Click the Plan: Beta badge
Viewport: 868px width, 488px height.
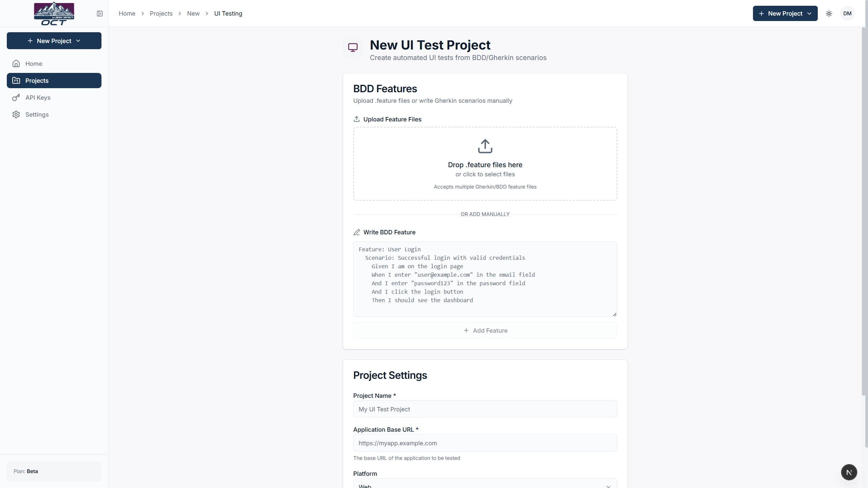[x=54, y=471]
